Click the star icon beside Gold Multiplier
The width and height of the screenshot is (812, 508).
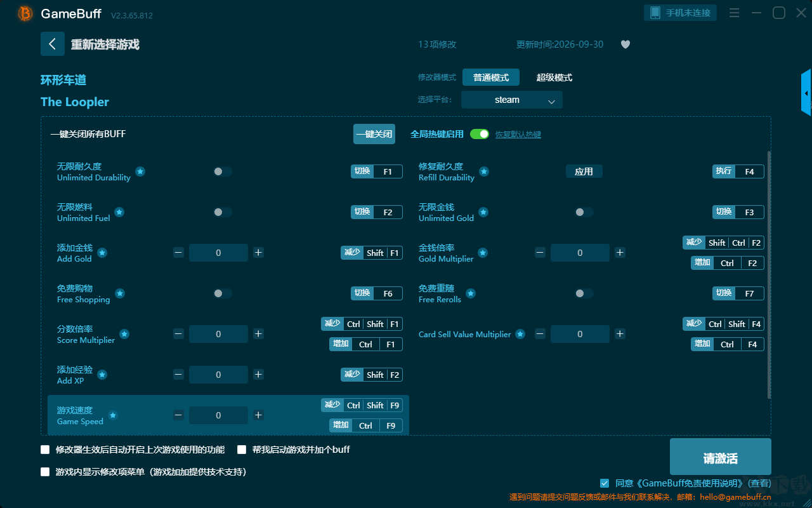pyautogui.click(x=483, y=253)
